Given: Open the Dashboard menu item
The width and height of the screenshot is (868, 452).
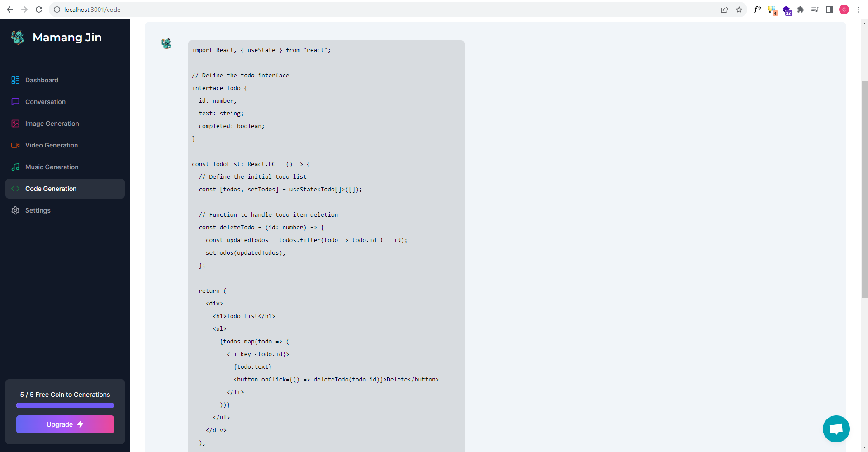Looking at the screenshot, I should coord(65,80).
